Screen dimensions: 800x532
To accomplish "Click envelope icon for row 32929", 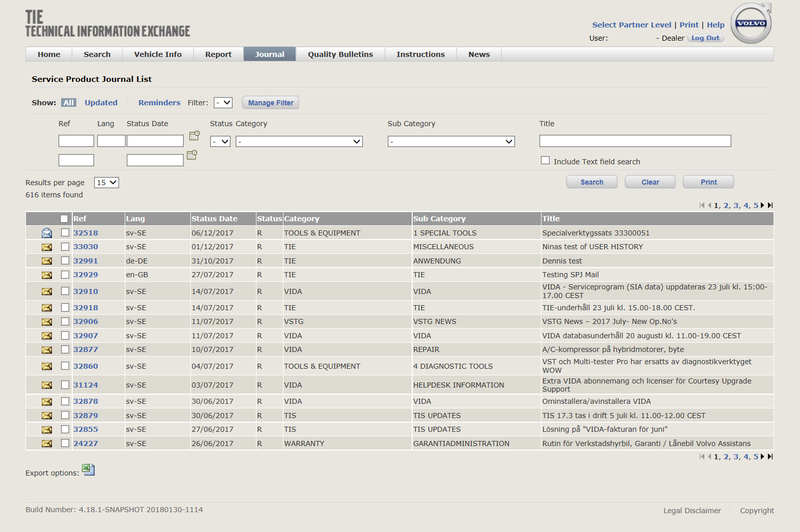I will tap(47, 275).
